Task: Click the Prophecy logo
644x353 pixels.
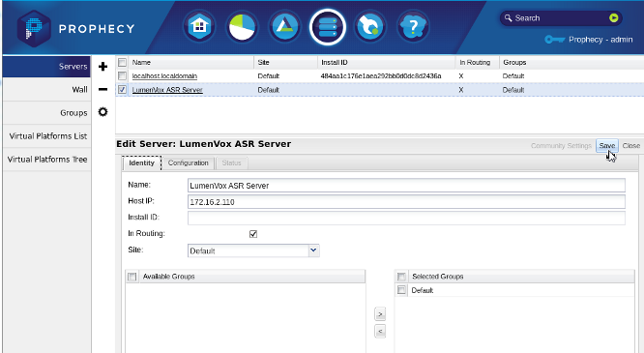Action: coord(76,28)
